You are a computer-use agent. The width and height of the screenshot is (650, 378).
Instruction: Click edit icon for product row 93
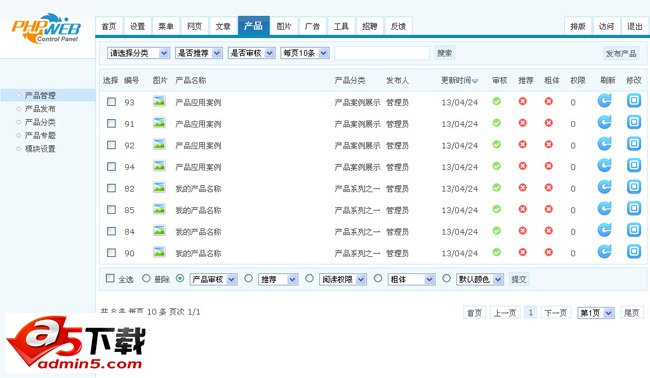(634, 101)
